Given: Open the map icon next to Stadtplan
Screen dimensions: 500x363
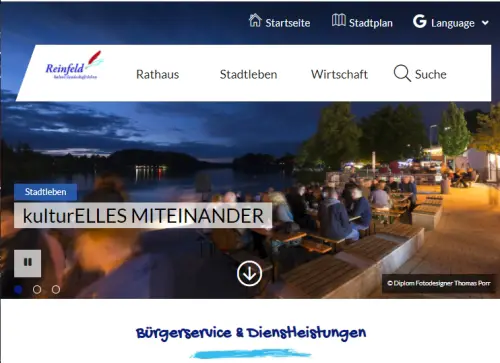Looking at the screenshot, I should point(339,20).
